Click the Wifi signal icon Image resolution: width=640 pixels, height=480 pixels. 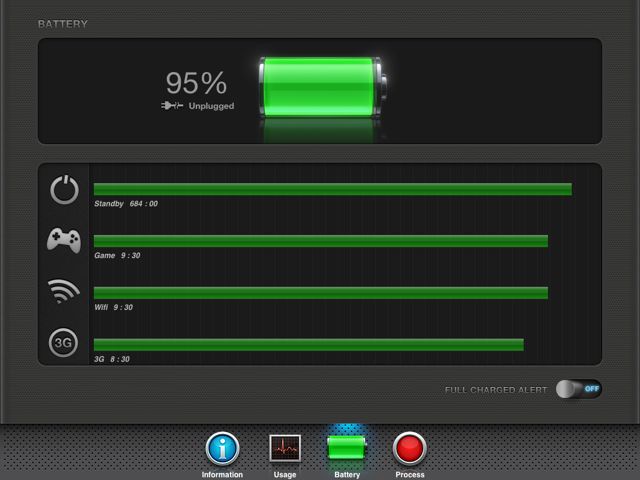(x=63, y=291)
